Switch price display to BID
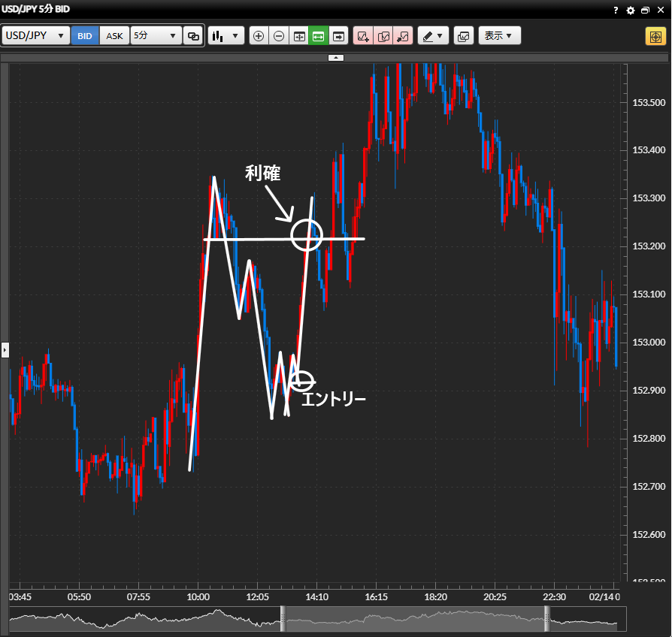The width and height of the screenshot is (672, 637). pos(85,36)
